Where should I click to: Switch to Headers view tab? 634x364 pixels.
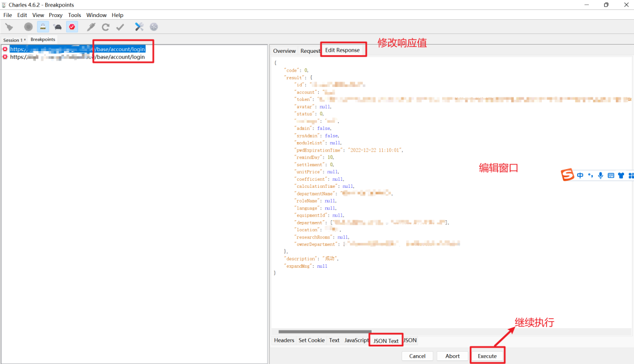(284, 340)
